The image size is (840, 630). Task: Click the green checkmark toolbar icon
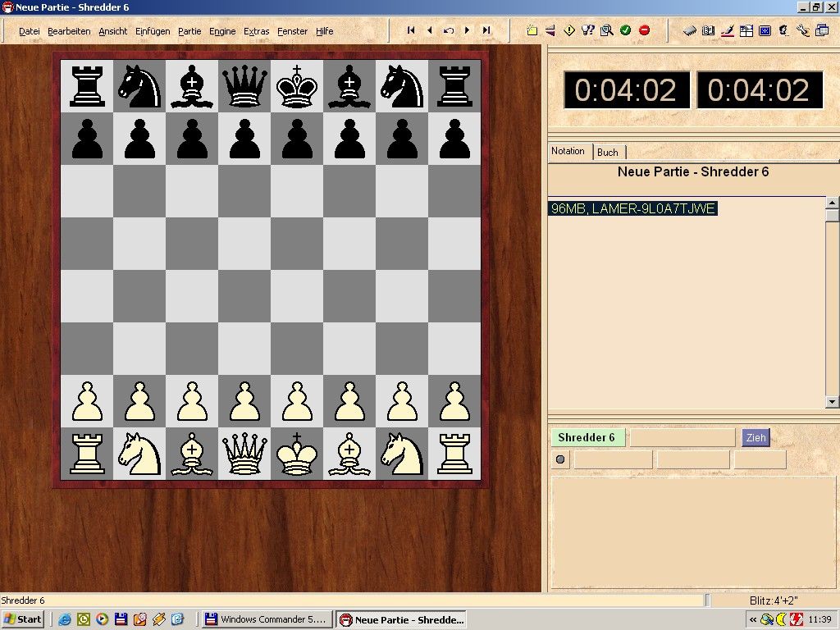626,30
